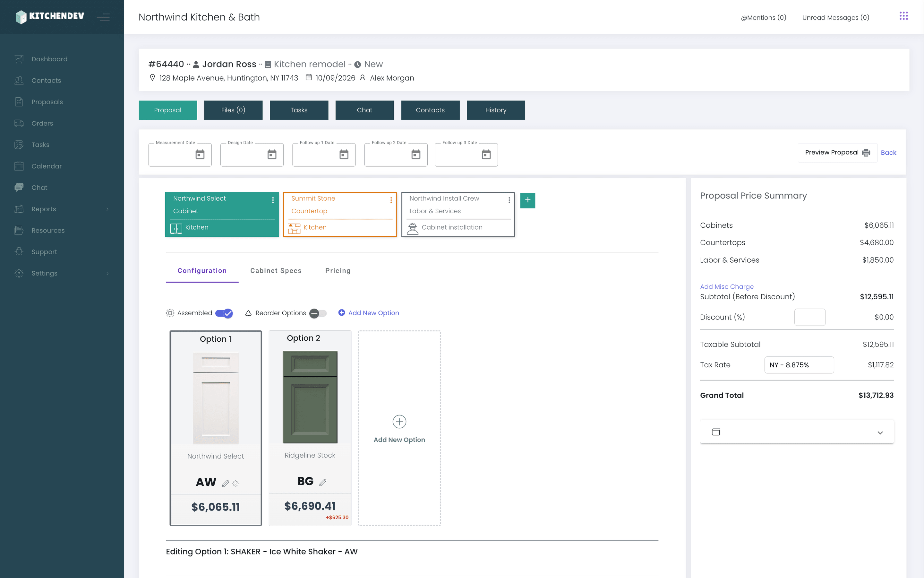The height and width of the screenshot is (578, 924).
Task: Open the project Tasks tab
Action: pos(299,110)
